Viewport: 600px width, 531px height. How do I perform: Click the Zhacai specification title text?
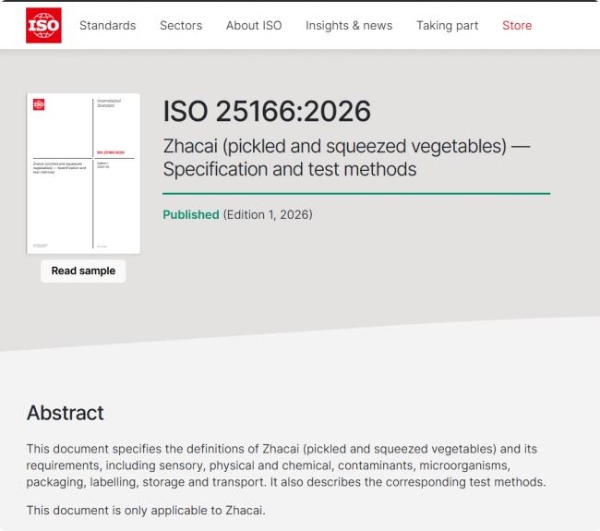tap(347, 158)
